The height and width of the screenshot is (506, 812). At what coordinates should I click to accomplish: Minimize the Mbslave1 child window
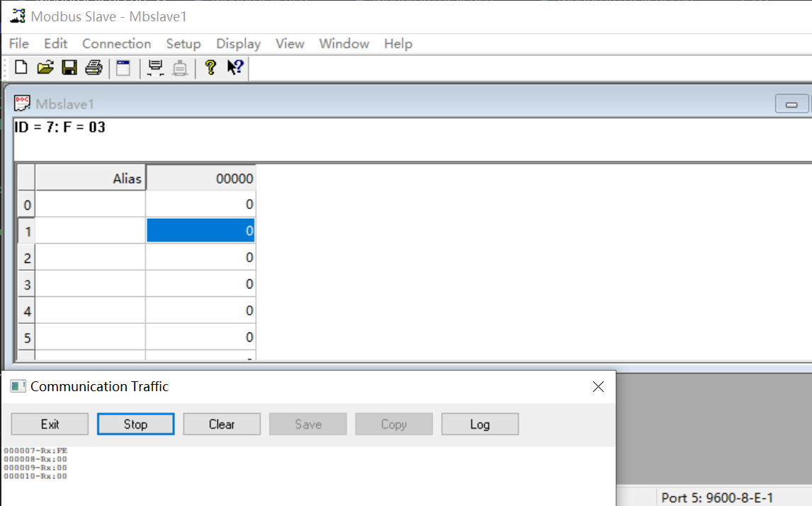tap(791, 104)
